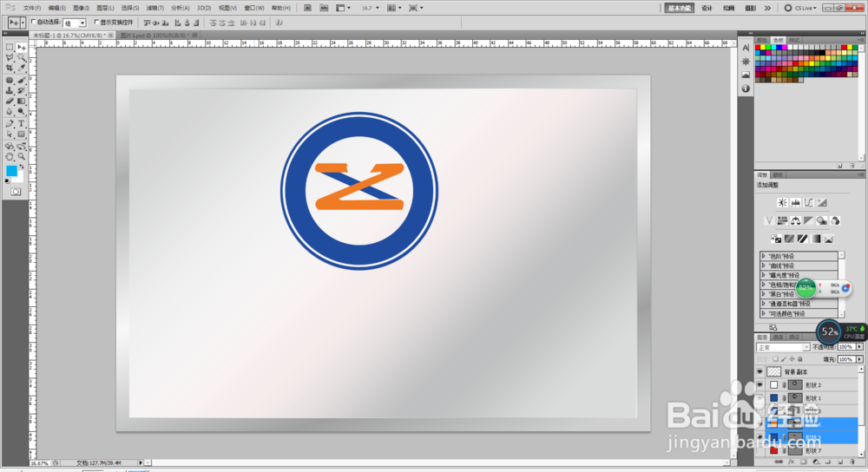Image resolution: width=868 pixels, height=472 pixels.
Task: Open the auto-select 组 dropdown
Action: [82, 23]
